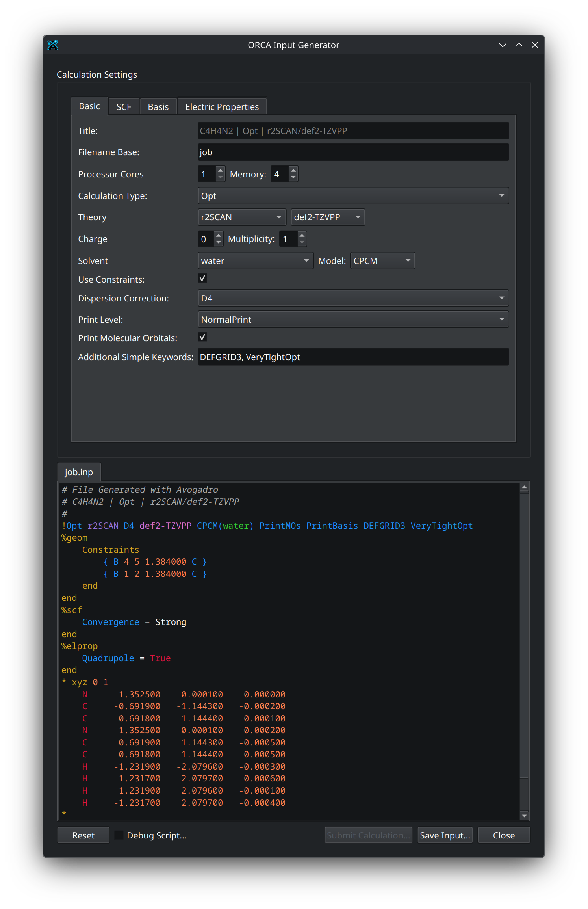Click the 'Constraints' keyword in editor
The height and width of the screenshot is (909, 588).
(x=111, y=550)
